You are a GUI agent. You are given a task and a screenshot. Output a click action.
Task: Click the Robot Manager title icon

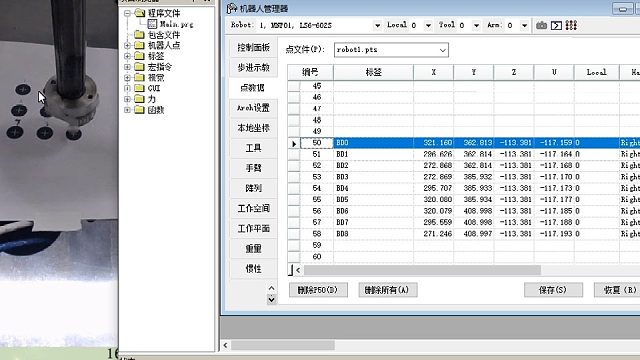232,8
